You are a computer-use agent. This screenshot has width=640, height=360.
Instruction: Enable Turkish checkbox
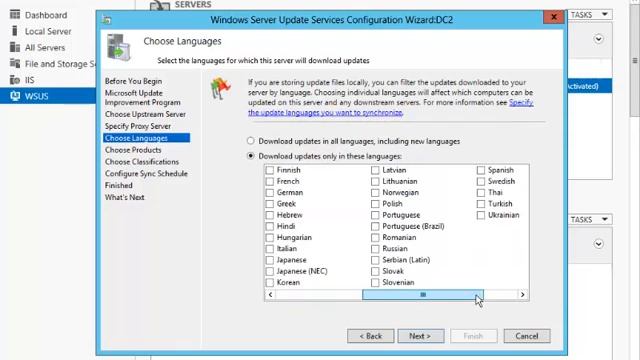tap(481, 204)
